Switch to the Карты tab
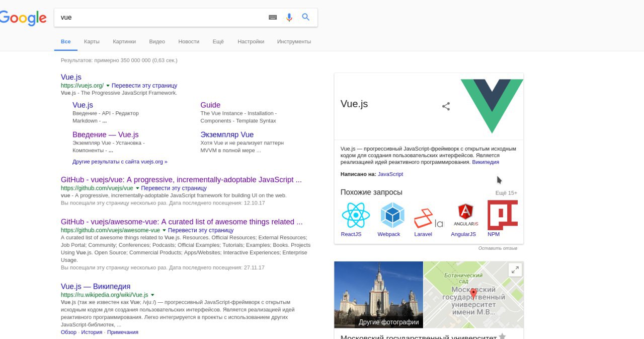 [x=92, y=41]
